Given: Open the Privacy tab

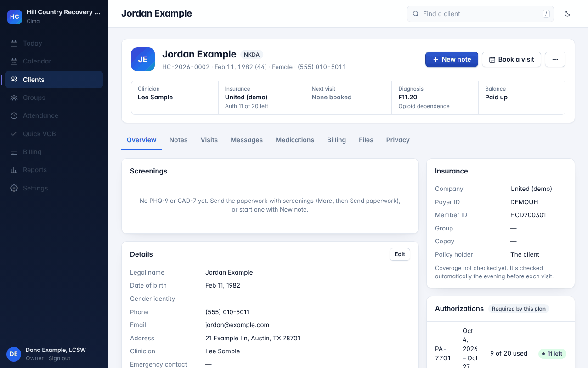Looking at the screenshot, I should [x=398, y=140].
